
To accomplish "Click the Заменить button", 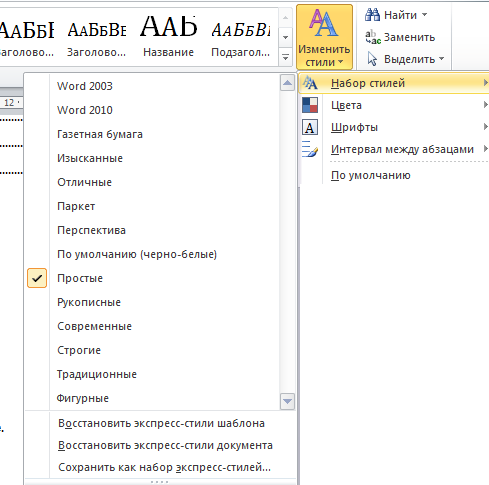I will click(400, 37).
